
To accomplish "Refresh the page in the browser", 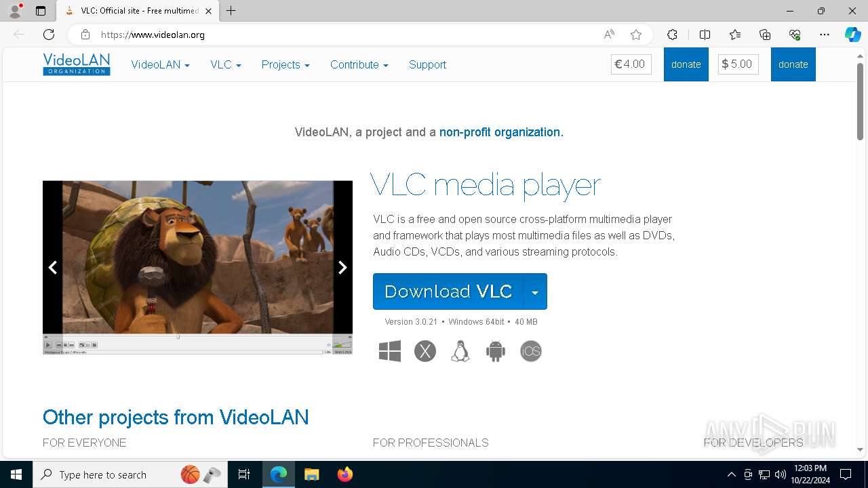I will (49, 35).
